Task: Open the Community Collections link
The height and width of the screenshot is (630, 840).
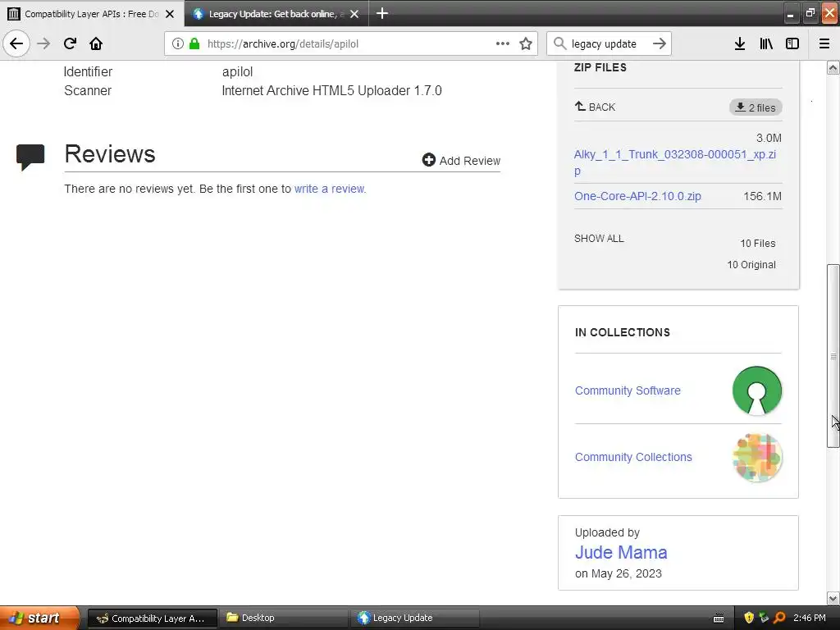Action: click(633, 457)
